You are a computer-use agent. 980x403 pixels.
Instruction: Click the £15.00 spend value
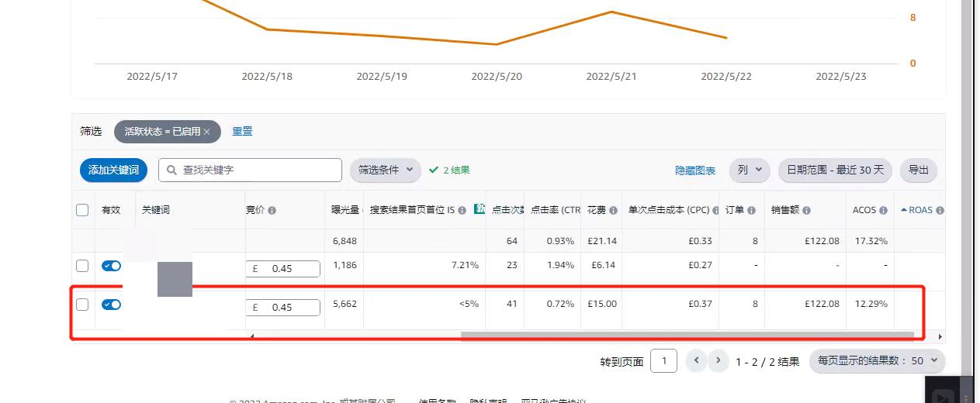coord(602,304)
